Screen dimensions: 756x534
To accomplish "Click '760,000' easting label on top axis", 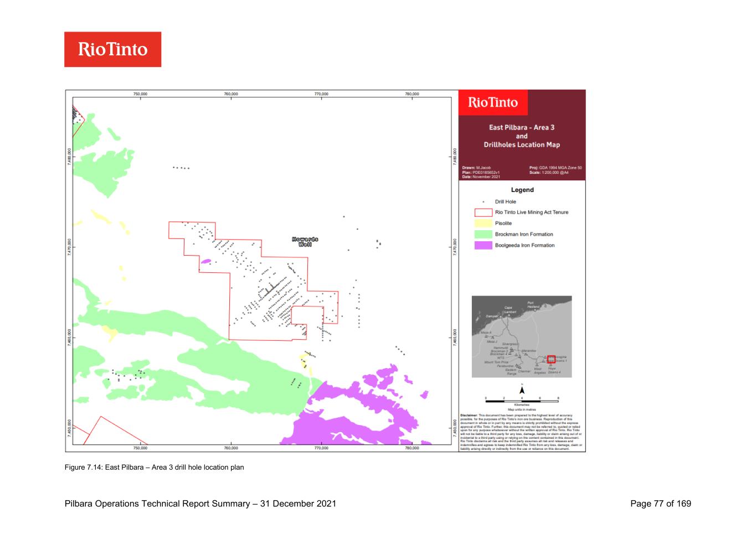I will click(231, 94).
